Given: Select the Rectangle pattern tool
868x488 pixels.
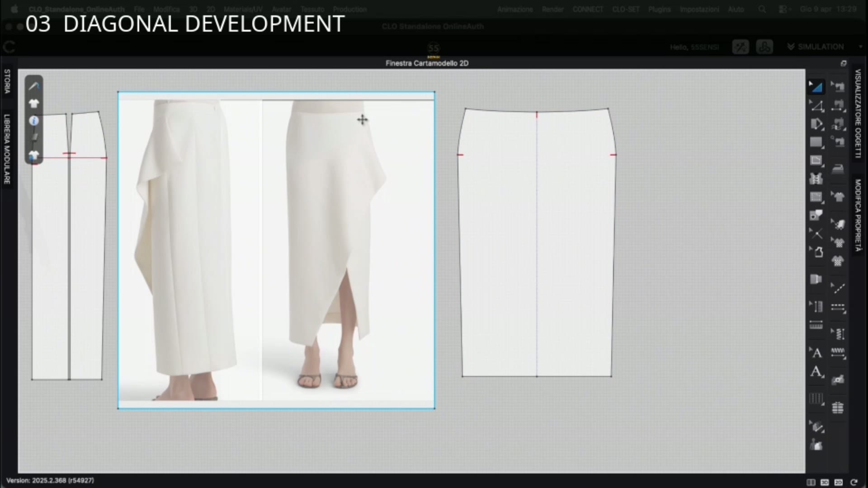Looking at the screenshot, I should [816, 142].
